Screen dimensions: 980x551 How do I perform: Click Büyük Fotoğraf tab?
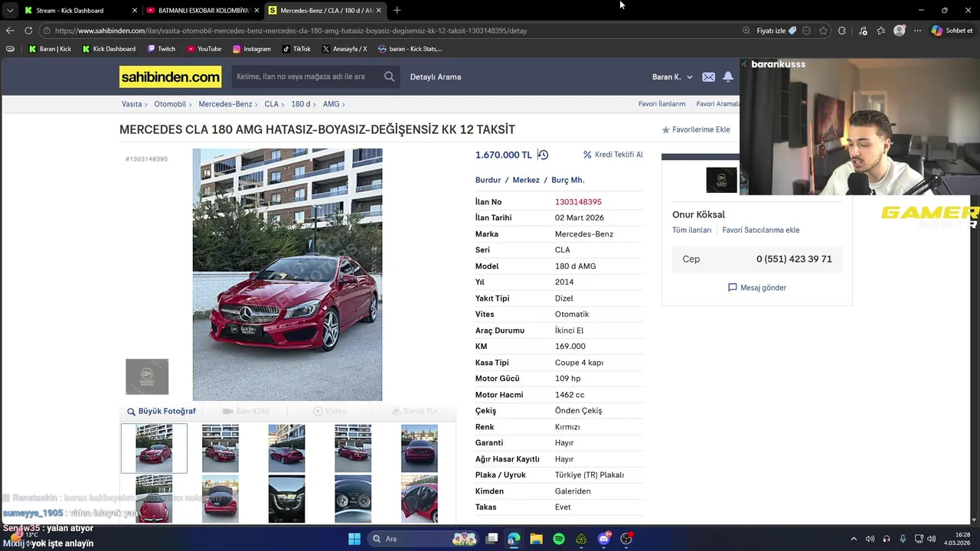[162, 411]
